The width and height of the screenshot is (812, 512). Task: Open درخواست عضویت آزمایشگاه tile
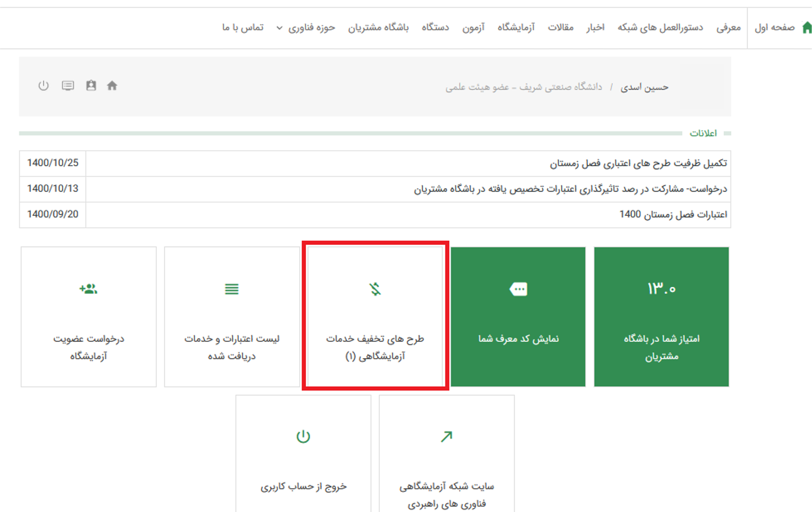89,317
